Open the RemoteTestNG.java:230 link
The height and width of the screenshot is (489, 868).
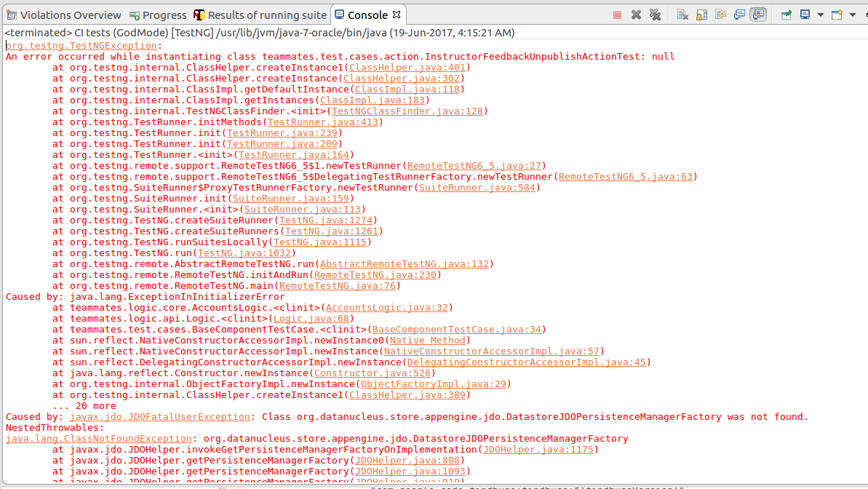(x=375, y=274)
